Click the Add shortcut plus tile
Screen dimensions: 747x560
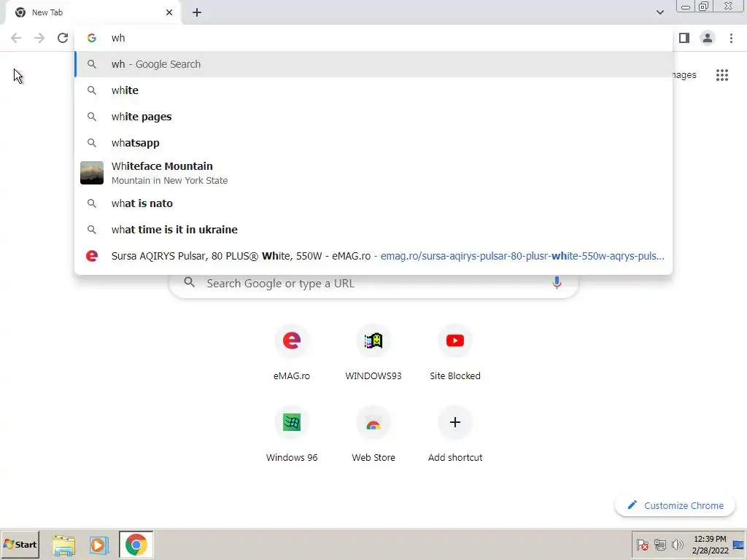tap(455, 435)
